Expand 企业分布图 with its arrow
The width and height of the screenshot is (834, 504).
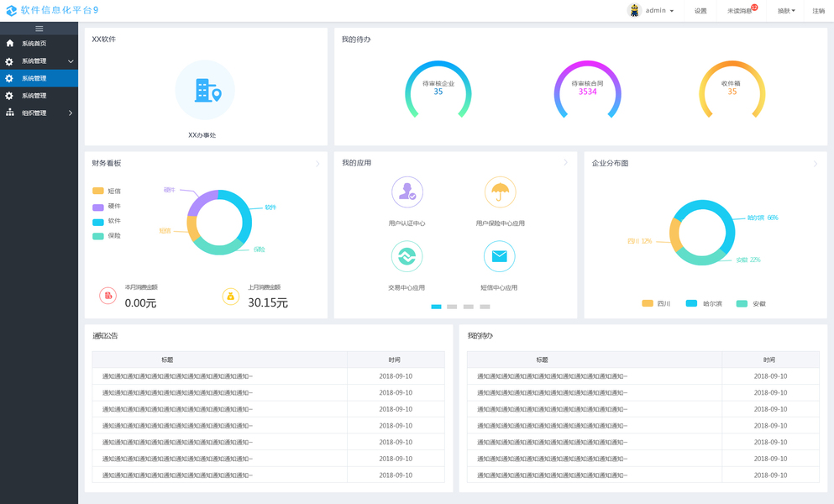point(816,164)
